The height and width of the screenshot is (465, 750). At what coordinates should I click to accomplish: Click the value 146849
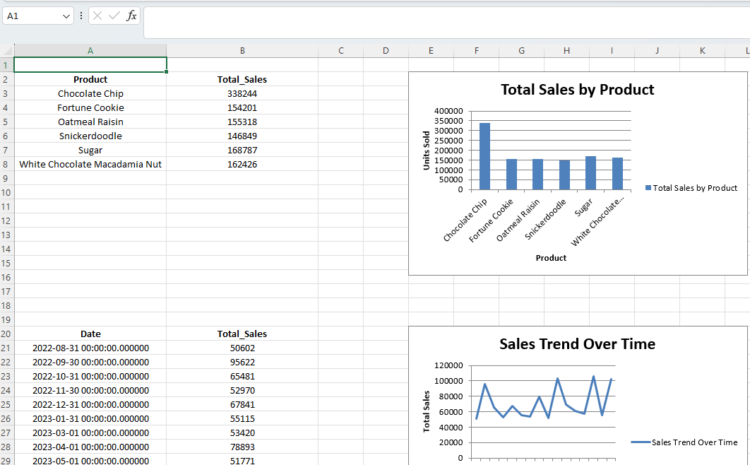tap(243, 136)
